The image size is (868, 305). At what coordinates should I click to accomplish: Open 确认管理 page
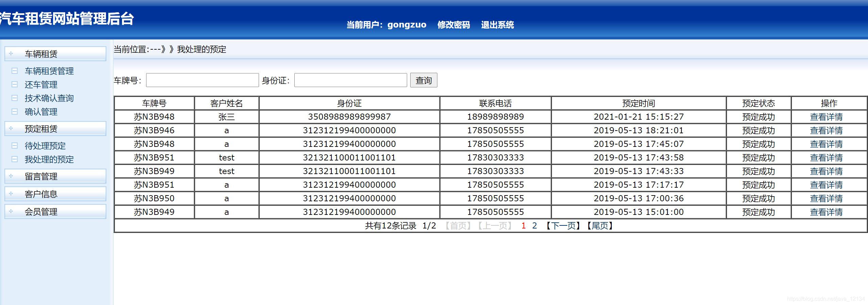click(41, 112)
